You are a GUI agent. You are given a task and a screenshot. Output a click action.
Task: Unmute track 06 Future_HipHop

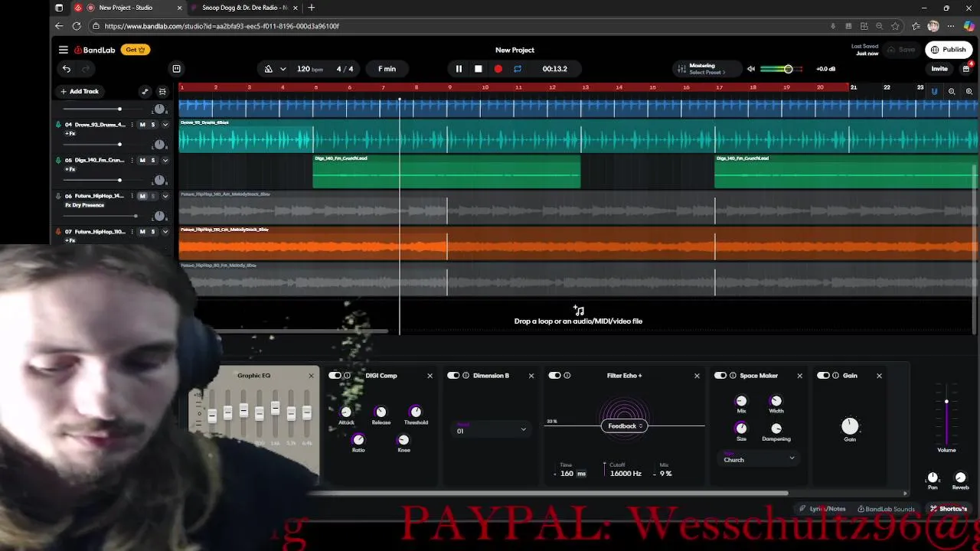coord(142,196)
